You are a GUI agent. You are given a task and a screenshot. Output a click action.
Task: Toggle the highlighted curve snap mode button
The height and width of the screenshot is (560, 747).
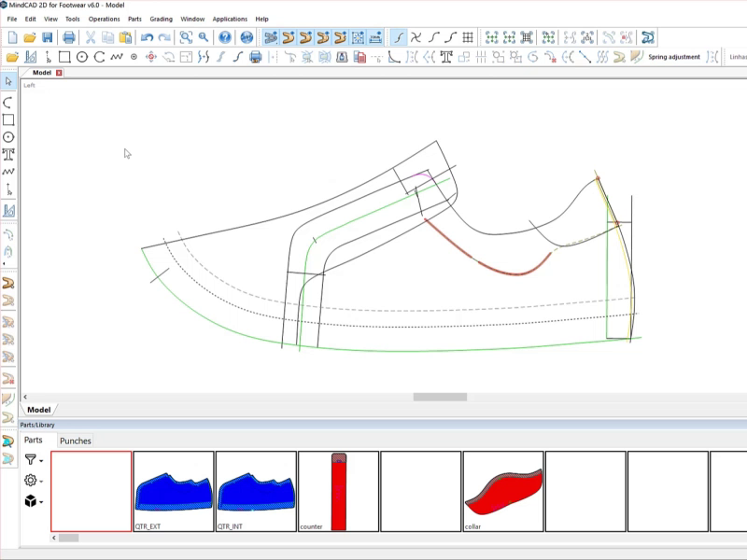(x=399, y=37)
